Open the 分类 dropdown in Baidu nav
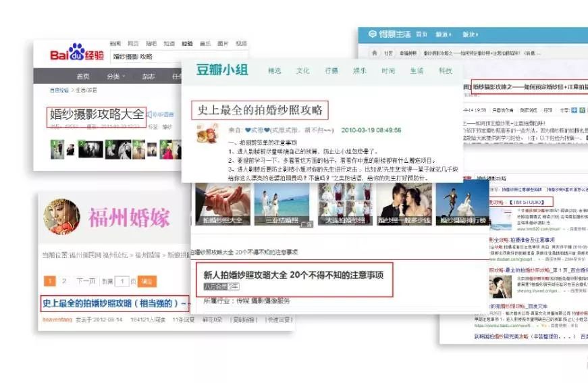The height and width of the screenshot is (383, 588). [115, 76]
